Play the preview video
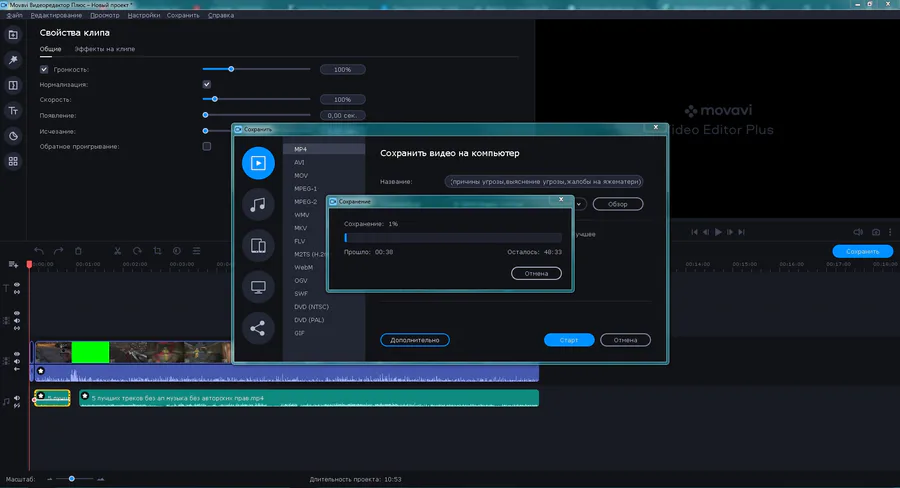900x488 pixels. click(718, 232)
